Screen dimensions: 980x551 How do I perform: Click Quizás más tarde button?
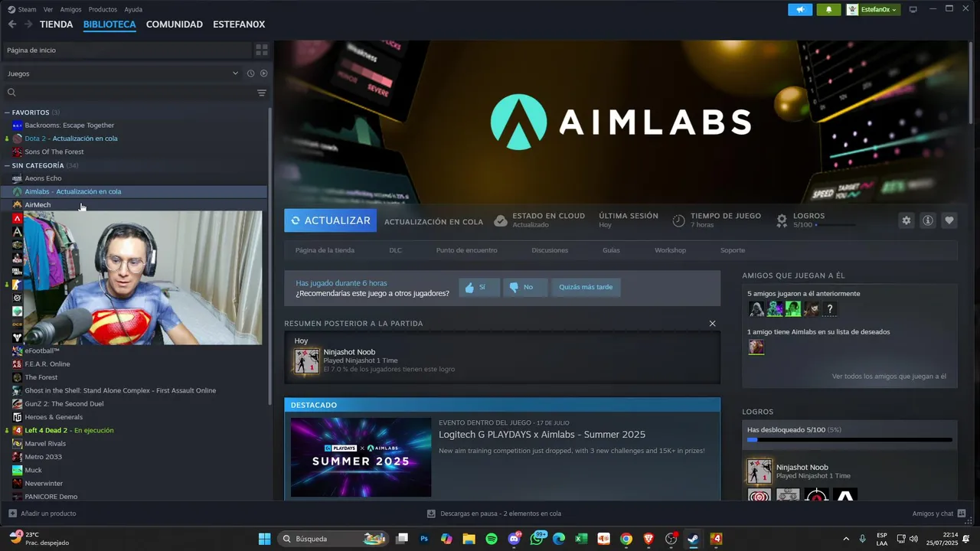click(x=586, y=287)
